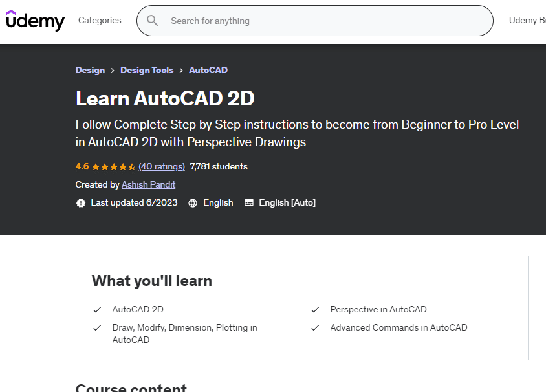Click the search magnifier icon

pos(153,21)
